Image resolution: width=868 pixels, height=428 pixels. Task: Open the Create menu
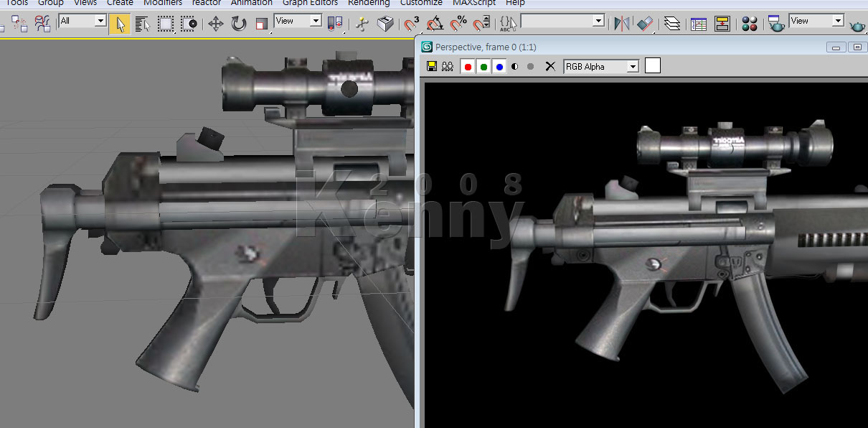(x=120, y=3)
